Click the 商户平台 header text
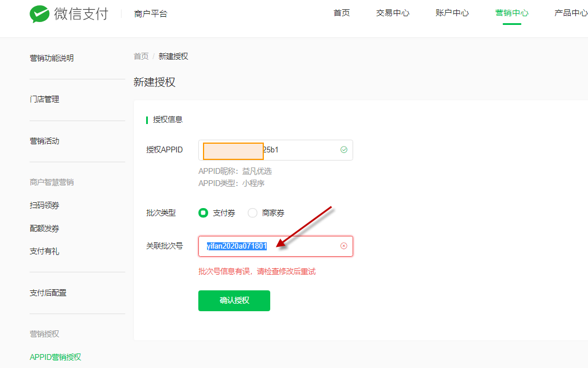The image size is (588, 368). click(150, 14)
